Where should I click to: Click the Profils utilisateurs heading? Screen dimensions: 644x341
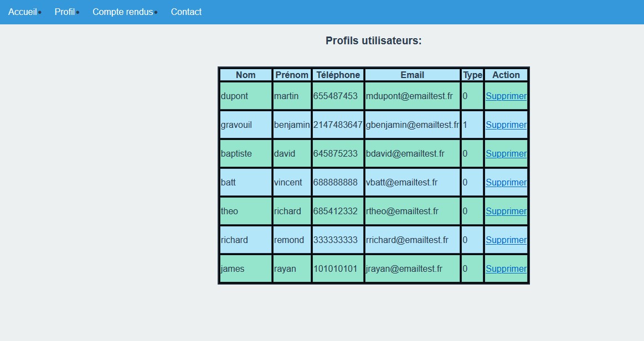point(374,41)
